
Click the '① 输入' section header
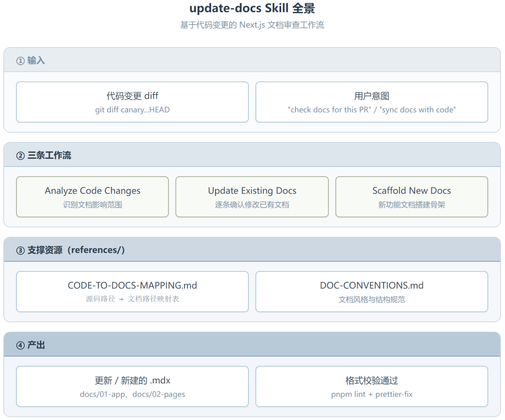pos(252,60)
